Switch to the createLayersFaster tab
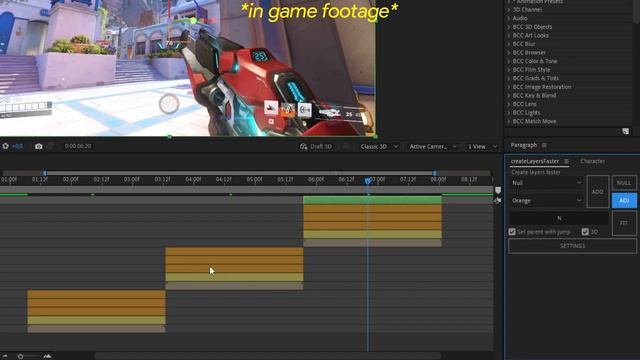Image resolution: width=640 pixels, height=360 pixels. [535, 161]
